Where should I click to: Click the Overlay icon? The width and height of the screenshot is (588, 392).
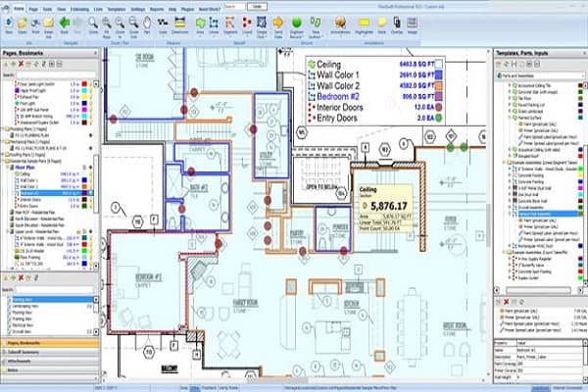[x=397, y=25]
